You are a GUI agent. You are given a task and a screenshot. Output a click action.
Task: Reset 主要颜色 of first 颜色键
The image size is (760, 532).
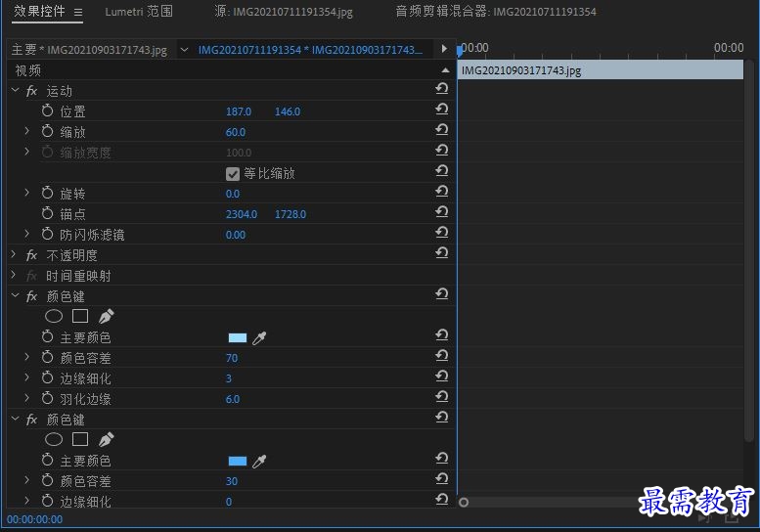pyautogui.click(x=441, y=335)
